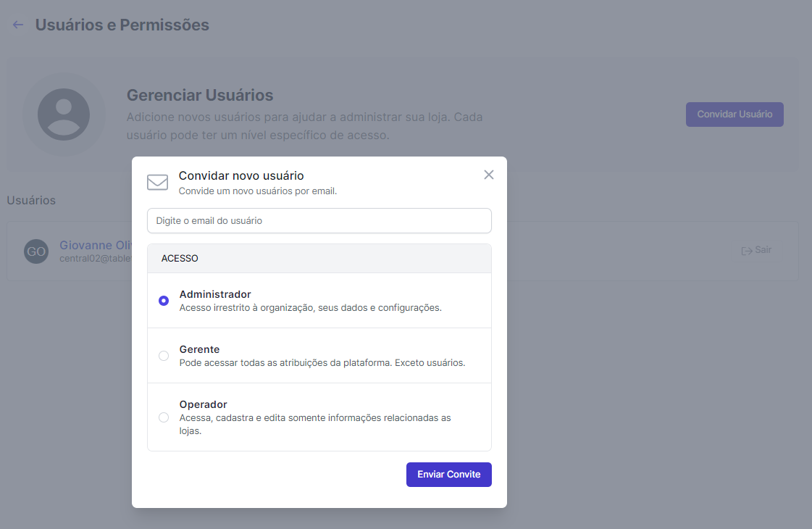This screenshot has height=529, width=812.
Task: Click the ACESSO section header
Action: [x=180, y=259]
